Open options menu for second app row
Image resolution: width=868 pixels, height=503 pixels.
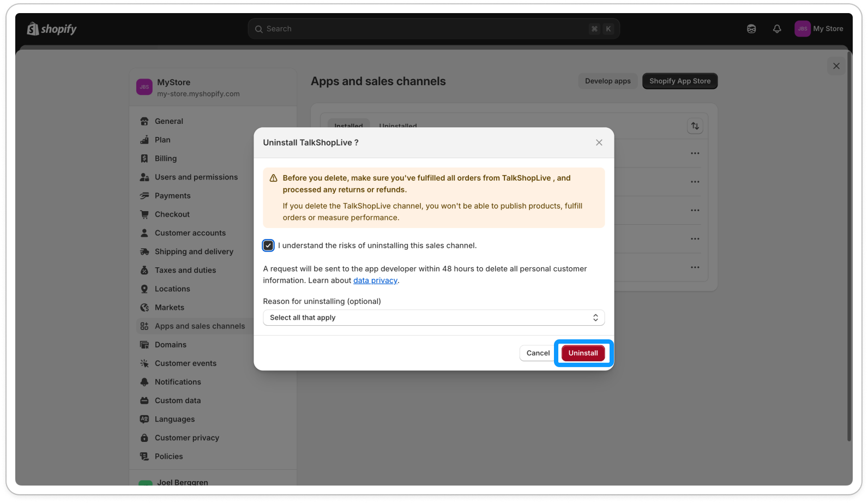(695, 182)
